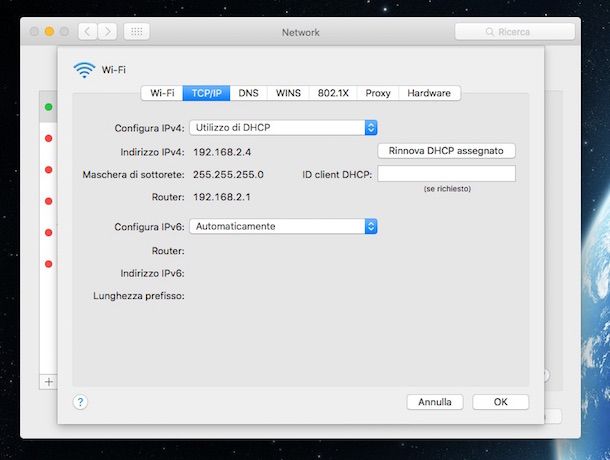This screenshot has height=460, width=610.
Task: Open the Configura IPv6 dropdown
Action: 283,226
